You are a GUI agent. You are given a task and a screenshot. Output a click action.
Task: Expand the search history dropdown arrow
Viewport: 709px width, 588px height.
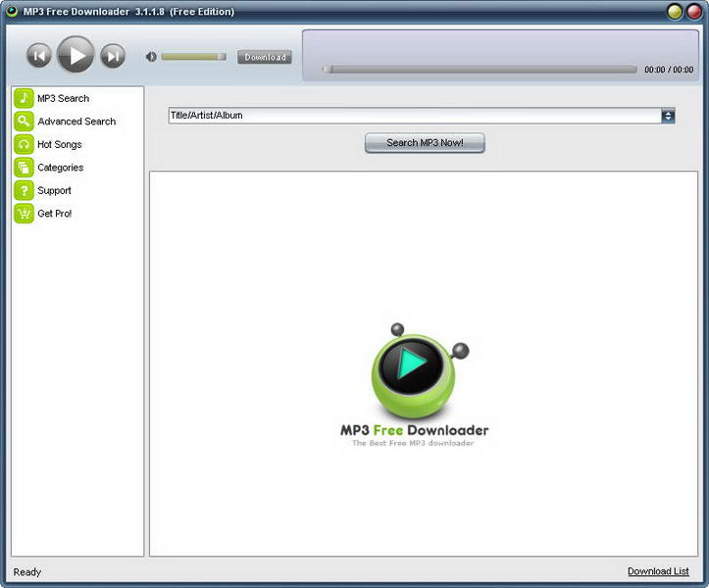click(x=668, y=116)
